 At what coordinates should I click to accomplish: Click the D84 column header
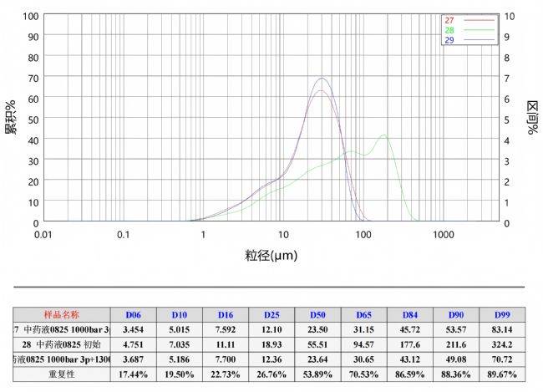(x=410, y=315)
